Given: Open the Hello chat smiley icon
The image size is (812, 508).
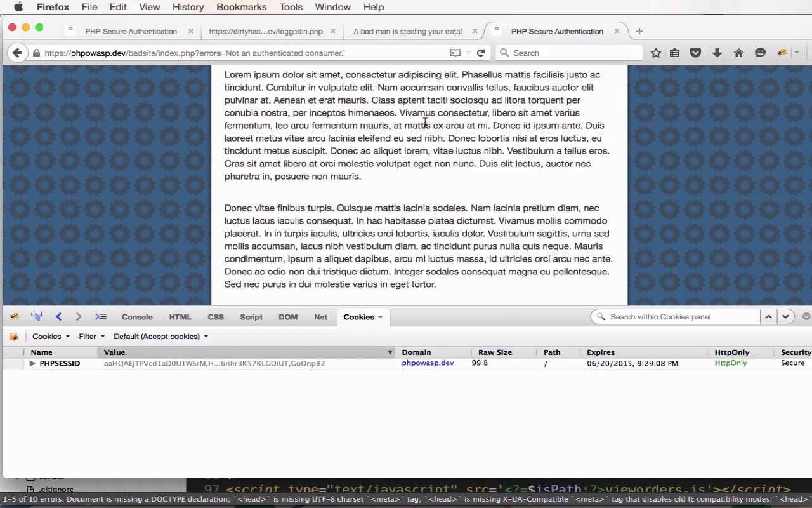Looking at the screenshot, I should 761,53.
